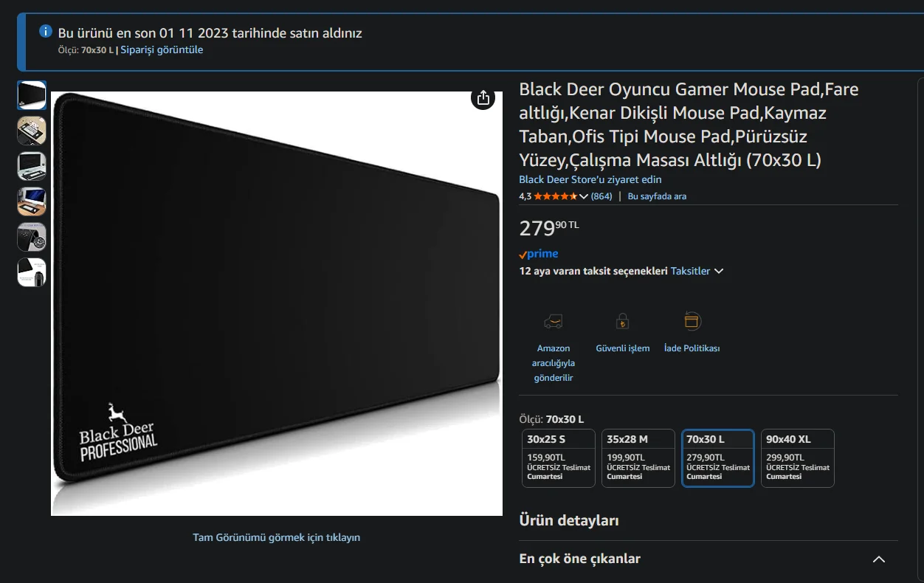Image resolution: width=924 pixels, height=583 pixels.
Task: Choose the 90x40 XL size option
Action: [x=798, y=458]
